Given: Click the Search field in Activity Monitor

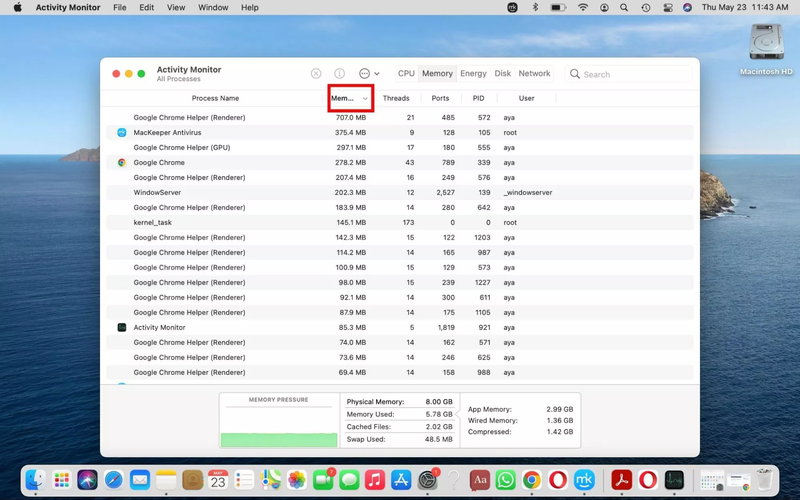Looking at the screenshot, I should point(629,74).
